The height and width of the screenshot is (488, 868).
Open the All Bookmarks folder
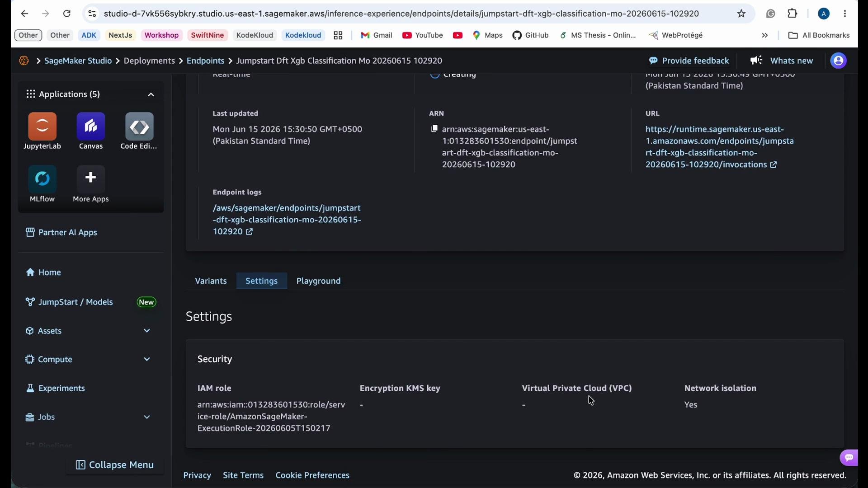(819, 35)
